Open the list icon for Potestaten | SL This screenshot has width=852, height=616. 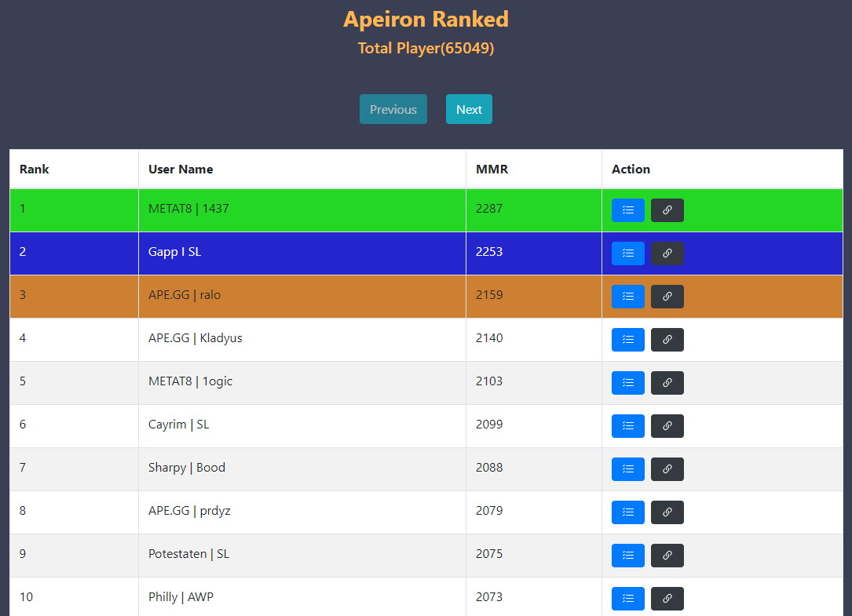pyautogui.click(x=627, y=556)
